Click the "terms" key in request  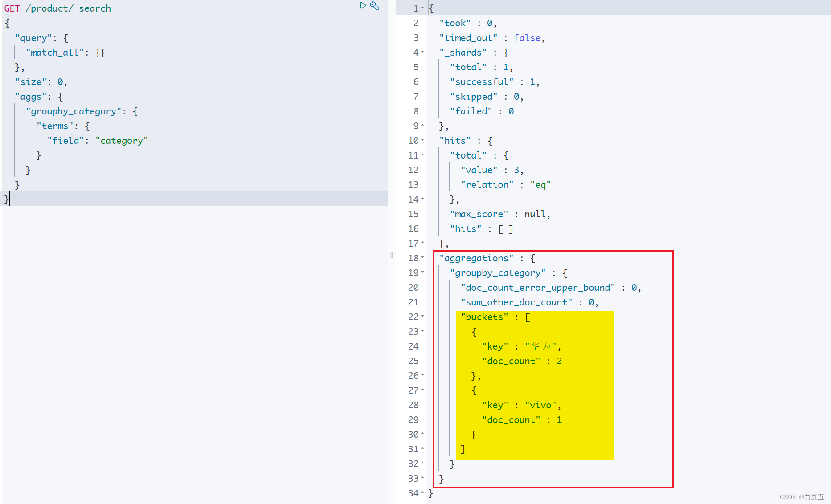click(x=55, y=126)
